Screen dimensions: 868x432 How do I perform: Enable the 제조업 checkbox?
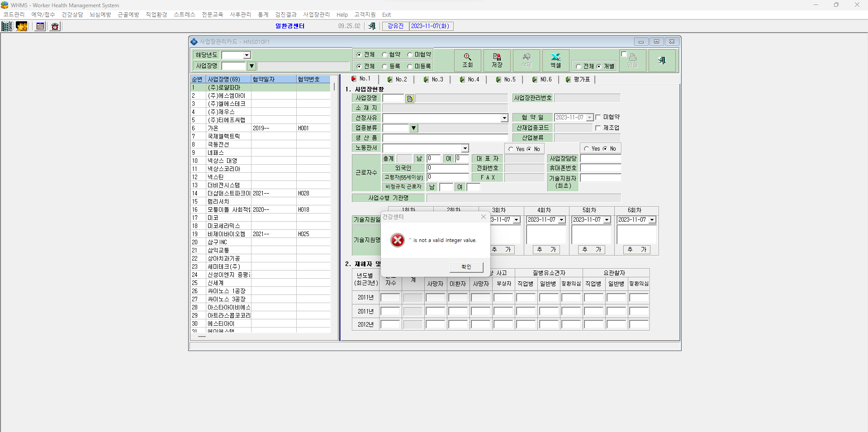coord(598,128)
